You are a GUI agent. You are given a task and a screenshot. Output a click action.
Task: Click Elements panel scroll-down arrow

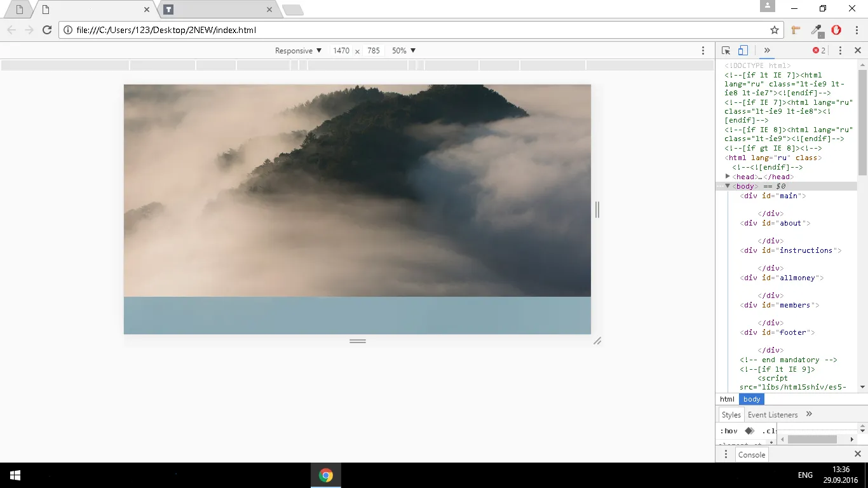pos(863,387)
